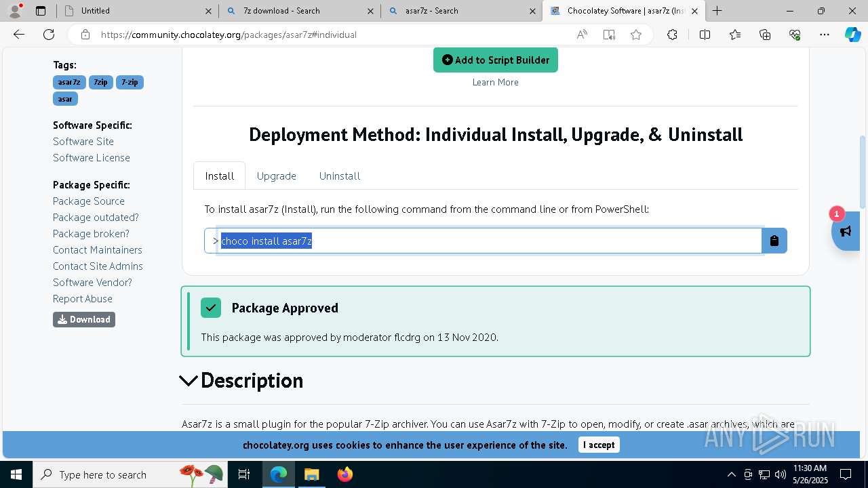Select the asar7z tag
This screenshot has width=868, height=488.
tap(69, 82)
